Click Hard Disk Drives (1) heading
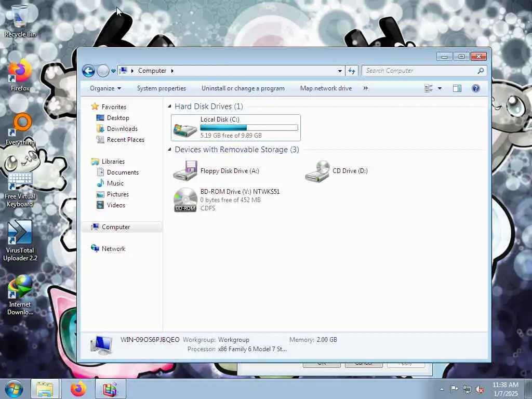Screen dimensions: 532x399 pyautogui.click(x=209, y=107)
